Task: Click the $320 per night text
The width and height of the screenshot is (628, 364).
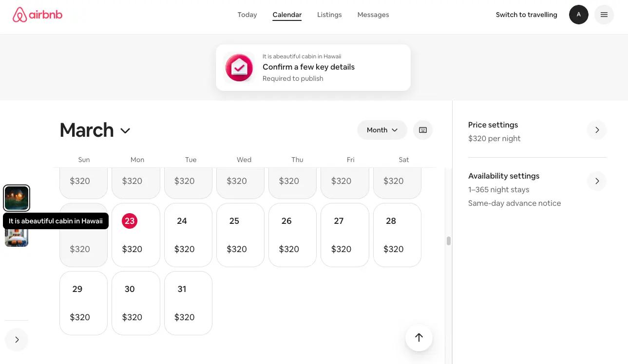Action: click(x=494, y=139)
